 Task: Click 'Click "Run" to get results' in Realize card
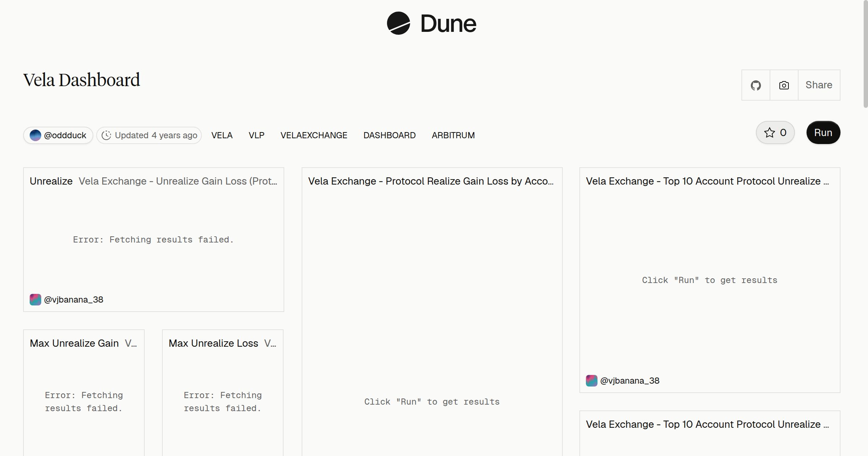[432, 402]
